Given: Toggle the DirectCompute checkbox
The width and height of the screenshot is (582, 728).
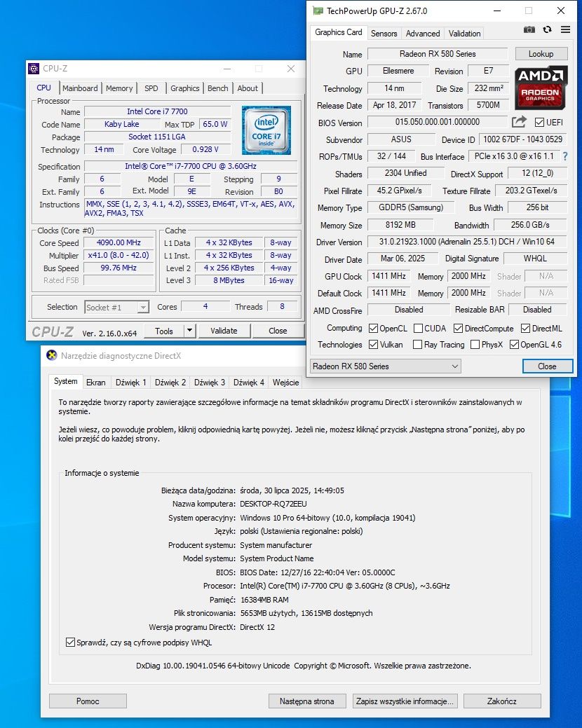Looking at the screenshot, I should (458, 328).
